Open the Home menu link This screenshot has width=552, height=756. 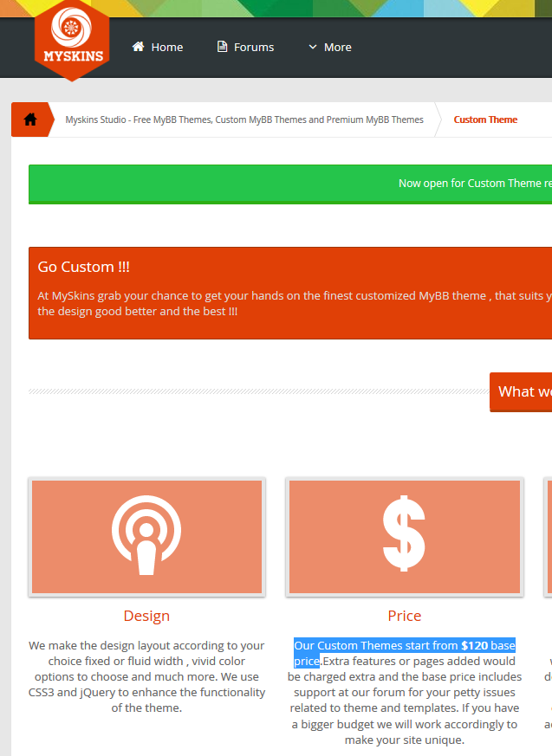(x=167, y=48)
